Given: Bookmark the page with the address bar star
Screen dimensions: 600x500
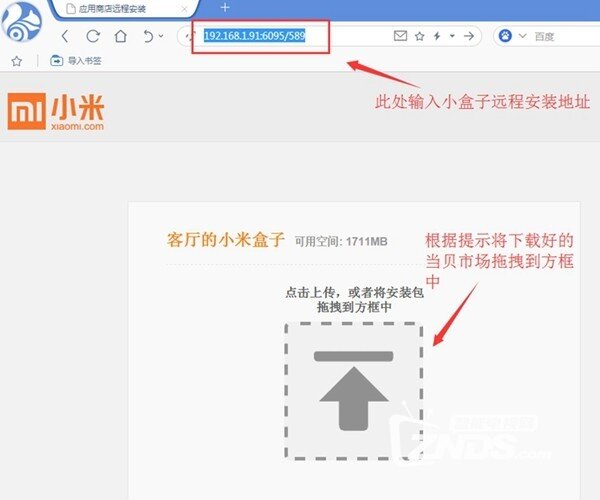Looking at the screenshot, I should (419, 36).
